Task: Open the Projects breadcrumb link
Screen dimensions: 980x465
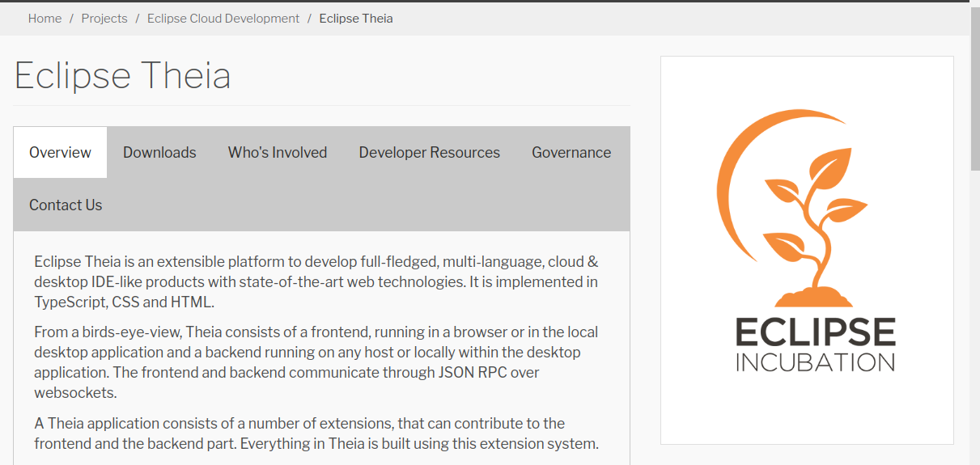Action: 104,19
